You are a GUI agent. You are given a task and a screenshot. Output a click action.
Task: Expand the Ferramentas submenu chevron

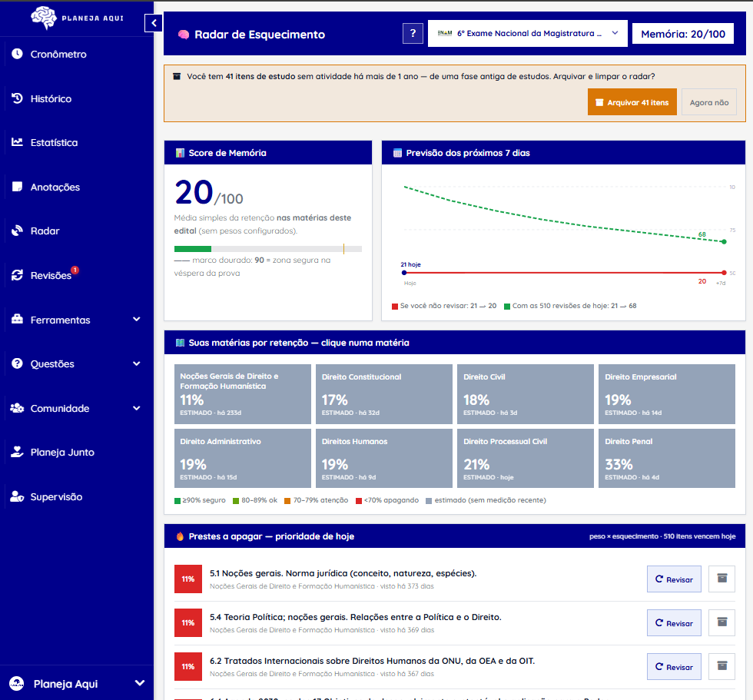137,320
